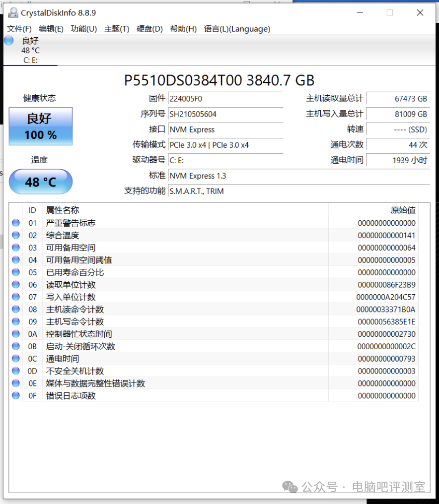Click status orb for row 06 读取单位计数

click(x=16, y=284)
